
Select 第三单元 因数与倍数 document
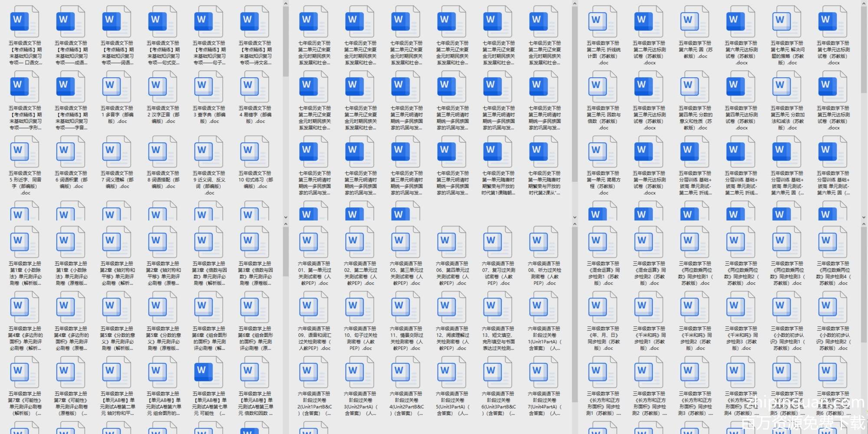[x=603, y=87]
